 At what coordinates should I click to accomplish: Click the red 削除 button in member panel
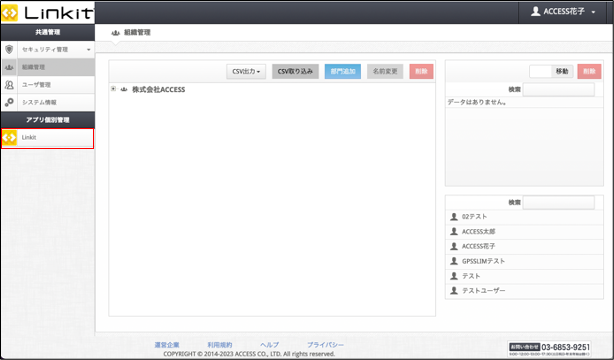pos(589,71)
